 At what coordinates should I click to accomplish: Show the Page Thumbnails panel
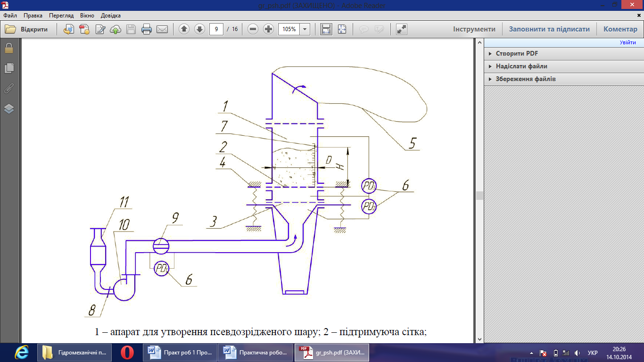(x=9, y=68)
